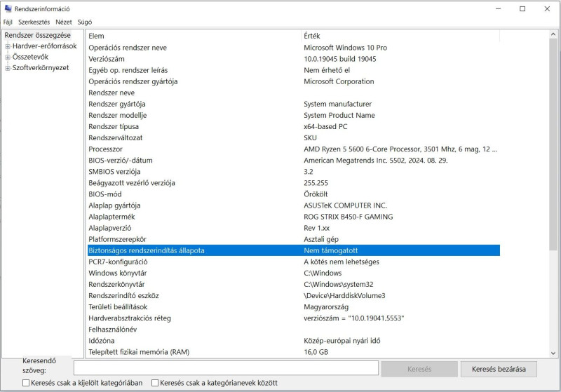The height and width of the screenshot is (392, 561).
Task: Select the Területi beállítások row
Action: (293, 307)
